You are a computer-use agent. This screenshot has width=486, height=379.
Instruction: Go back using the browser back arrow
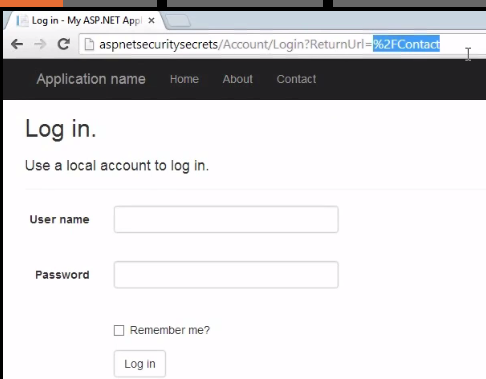[x=17, y=44]
